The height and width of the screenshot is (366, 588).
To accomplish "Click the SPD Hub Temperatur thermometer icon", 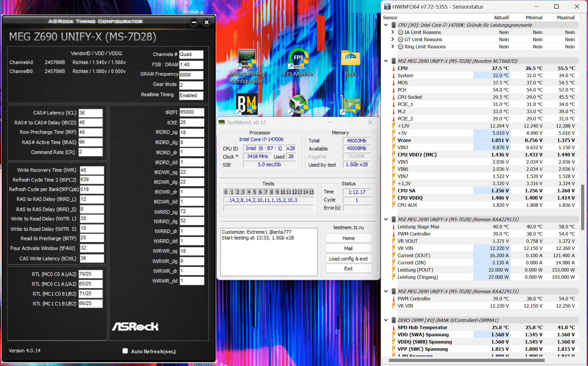I will coord(393,327).
